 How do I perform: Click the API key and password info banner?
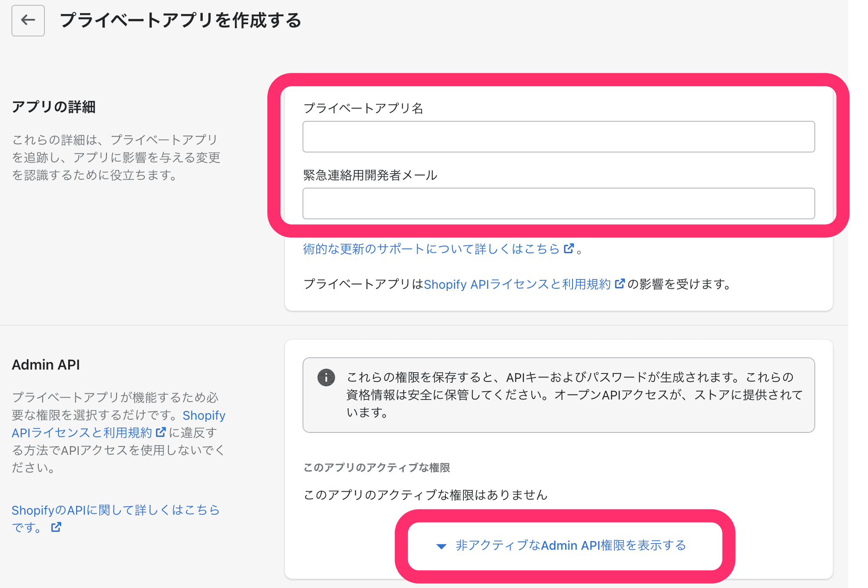[x=558, y=395]
